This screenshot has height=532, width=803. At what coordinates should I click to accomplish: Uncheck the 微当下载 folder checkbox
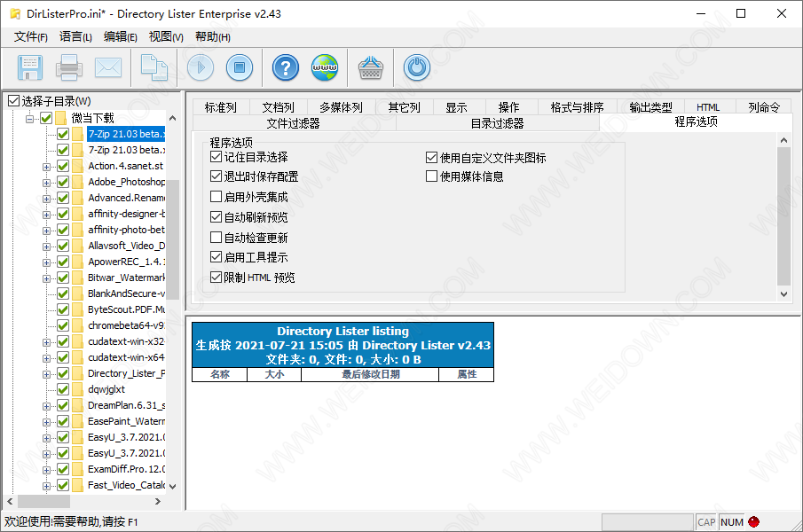[47, 118]
